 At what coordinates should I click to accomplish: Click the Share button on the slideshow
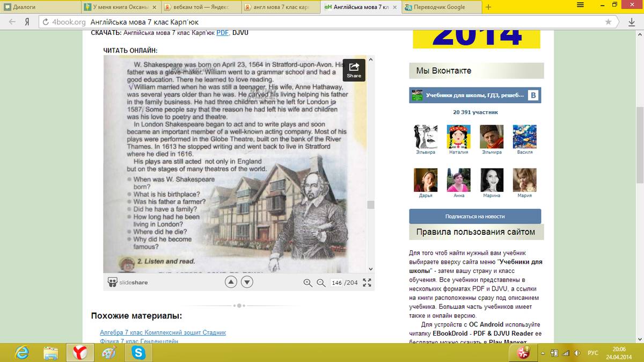354,69
